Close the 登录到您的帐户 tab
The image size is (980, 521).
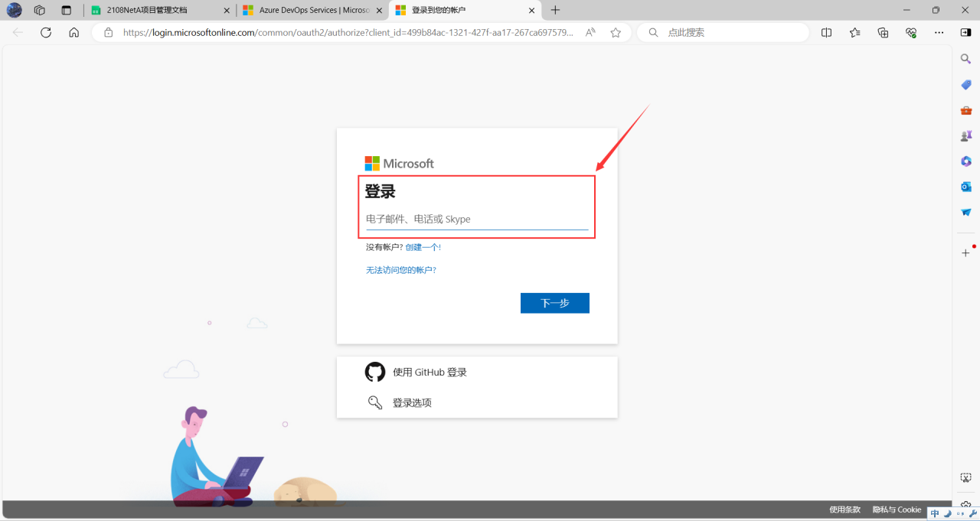[x=532, y=10]
